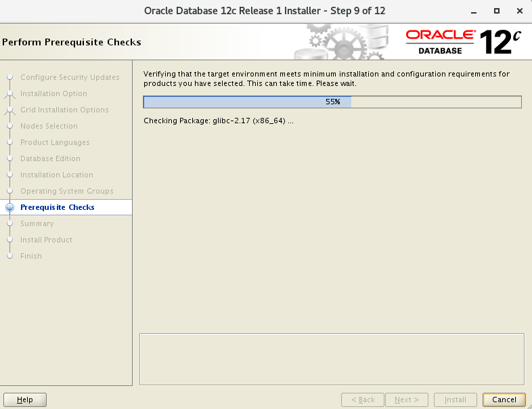Click the disabled Back button
Viewport: 532px width, 409px height.
click(x=363, y=400)
